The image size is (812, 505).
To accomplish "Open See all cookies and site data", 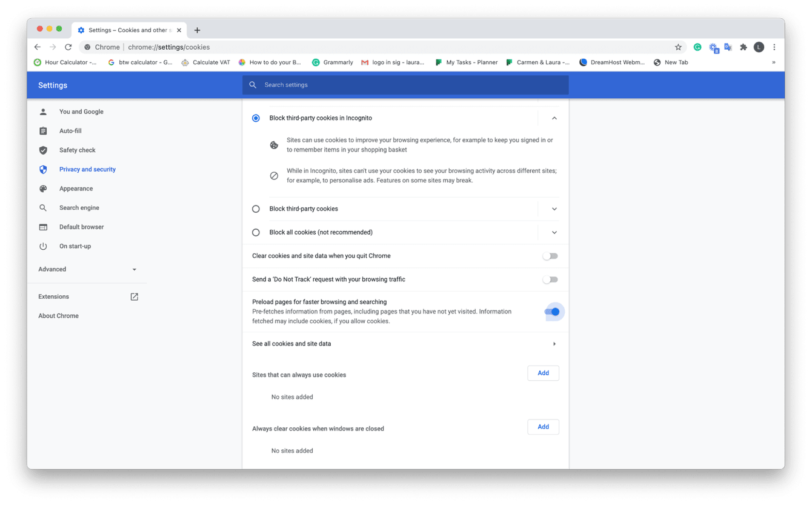I will tap(405, 344).
